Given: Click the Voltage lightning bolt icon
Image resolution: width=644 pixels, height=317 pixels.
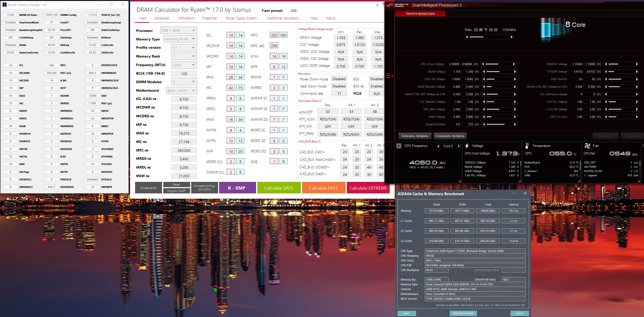Looking at the screenshot, I should [467, 146].
